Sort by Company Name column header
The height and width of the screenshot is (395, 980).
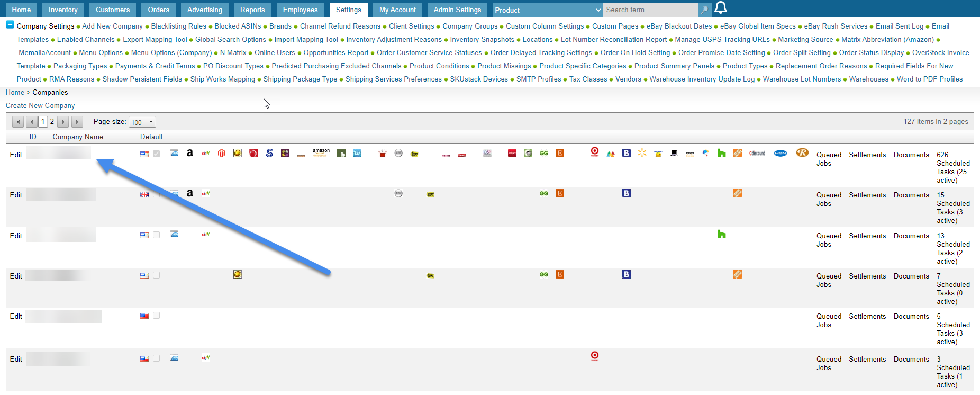(78, 137)
